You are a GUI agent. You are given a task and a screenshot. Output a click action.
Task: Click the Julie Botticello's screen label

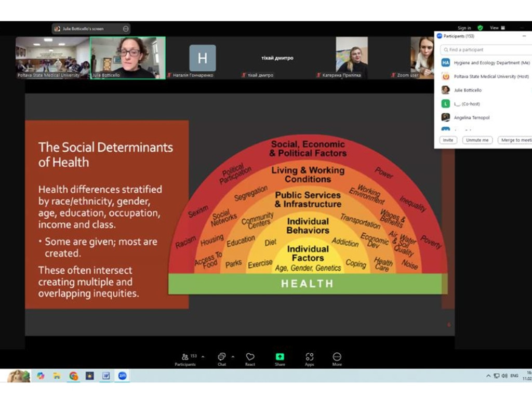[x=83, y=29]
